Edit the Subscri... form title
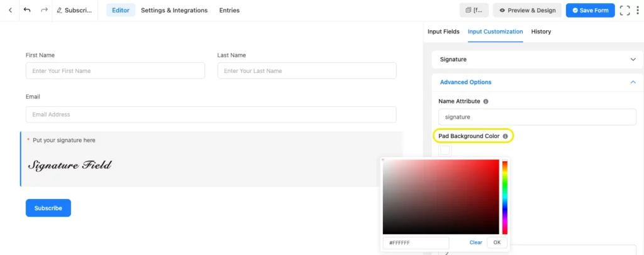 click(x=74, y=10)
